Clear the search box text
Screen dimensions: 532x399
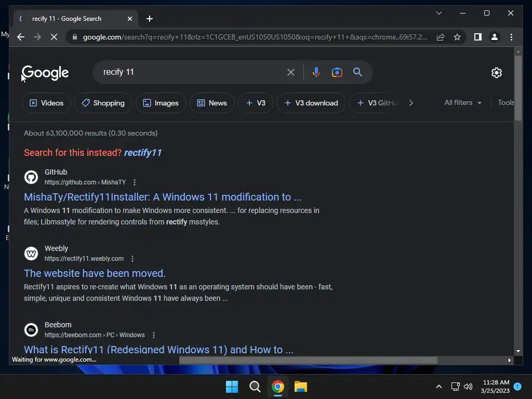pos(291,72)
